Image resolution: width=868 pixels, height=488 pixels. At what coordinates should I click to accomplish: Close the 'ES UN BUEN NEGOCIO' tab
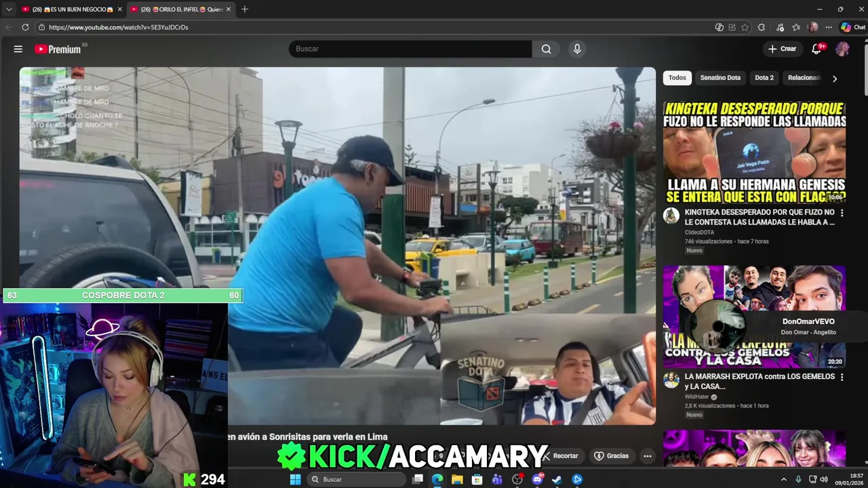pyautogui.click(x=120, y=9)
